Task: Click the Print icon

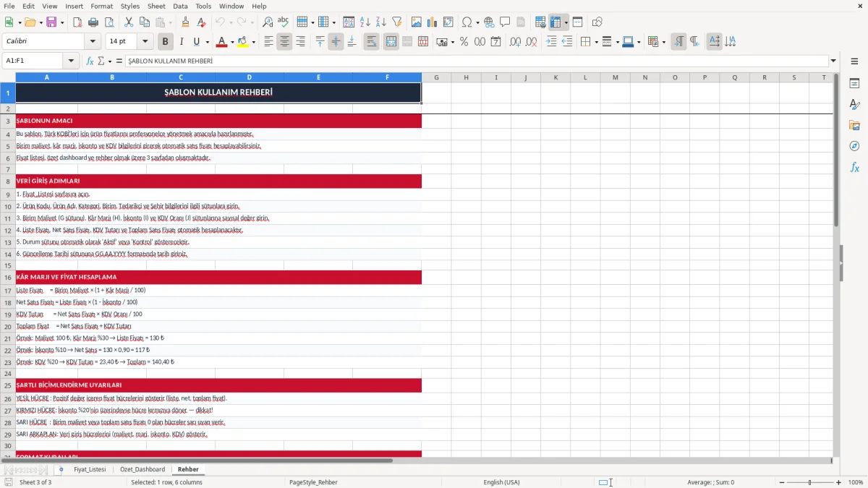Action: [x=93, y=22]
